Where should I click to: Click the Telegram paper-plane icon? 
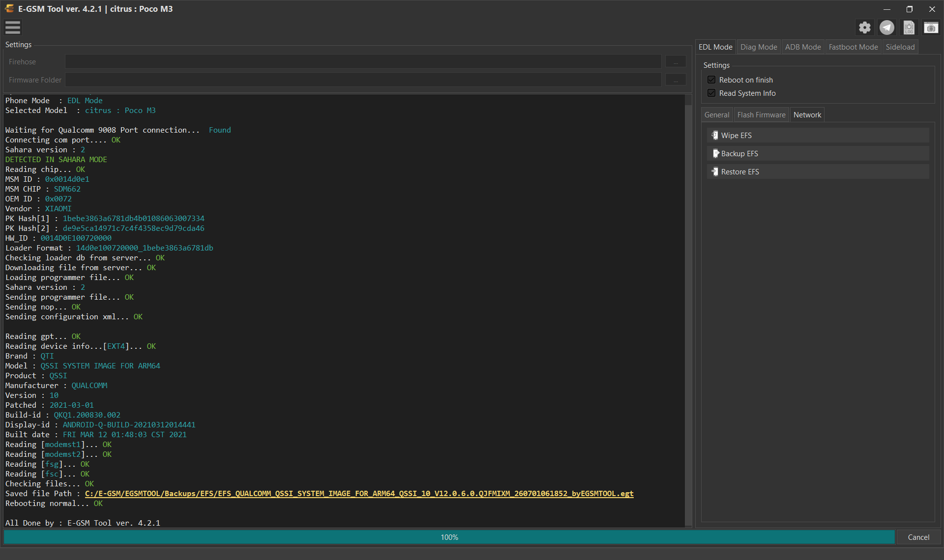[887, 28]
